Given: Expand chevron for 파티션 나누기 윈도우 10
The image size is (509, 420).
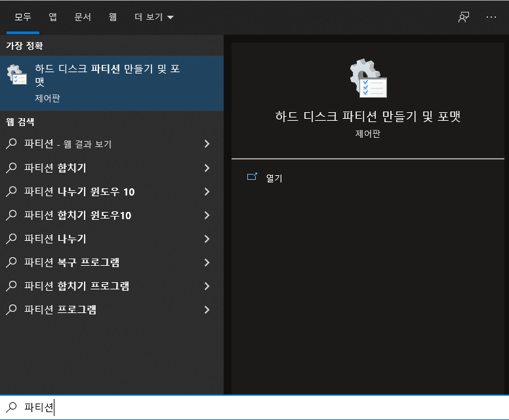Looking at the screenshot, I should [x=207, y=192].
